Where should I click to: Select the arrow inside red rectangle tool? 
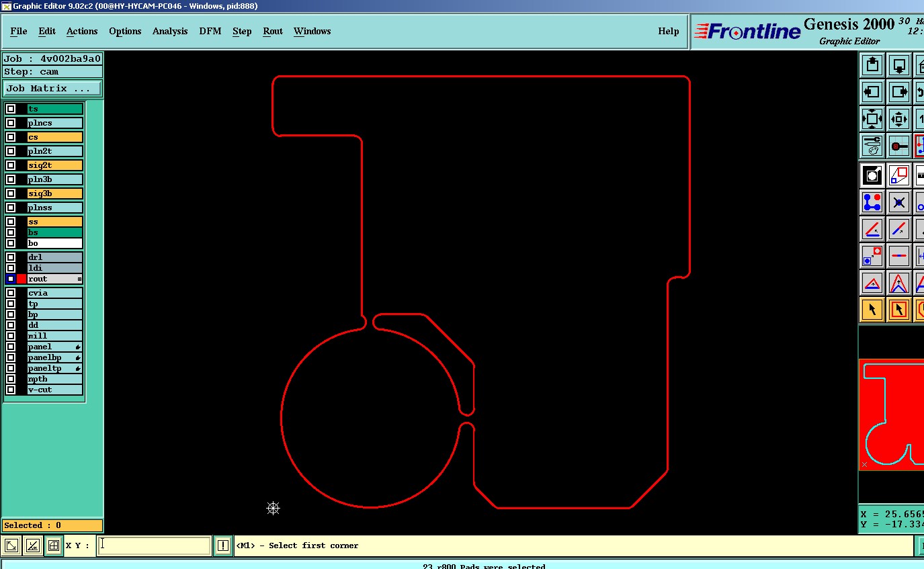(899, 310)
